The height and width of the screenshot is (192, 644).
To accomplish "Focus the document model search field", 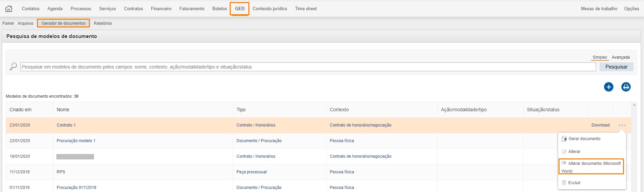I will point(308,67).
